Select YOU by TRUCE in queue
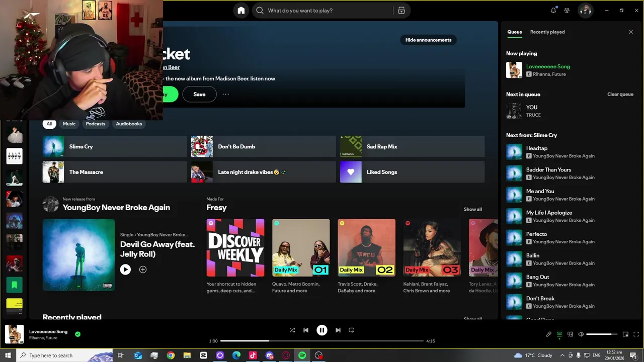Viewport: 644px width, 362px height. (570, 111)
